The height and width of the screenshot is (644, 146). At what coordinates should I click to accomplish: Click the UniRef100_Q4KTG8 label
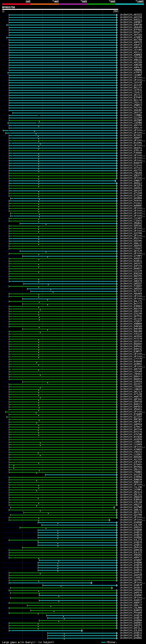[131, 369]
